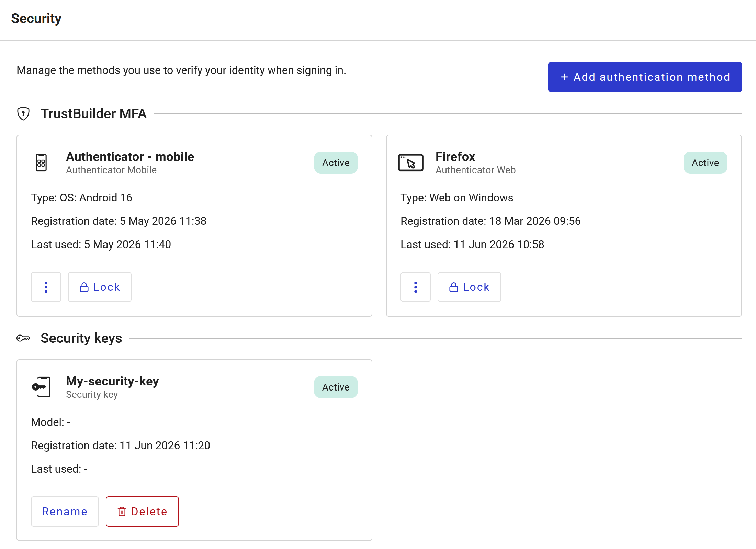Click Active badge on Firefox card
This screenshot has height=549, width=756.
[x=706, y=163]
